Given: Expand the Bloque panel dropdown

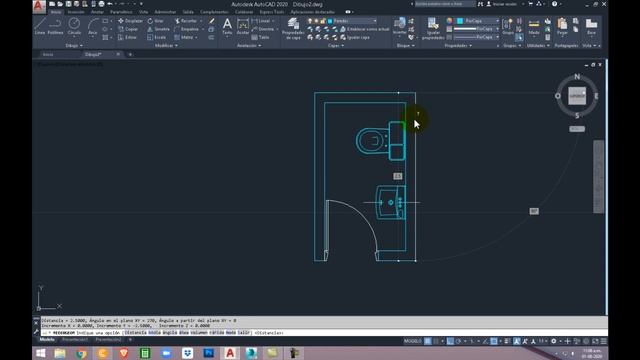Looking at the screenshot, I should point(406,46).
